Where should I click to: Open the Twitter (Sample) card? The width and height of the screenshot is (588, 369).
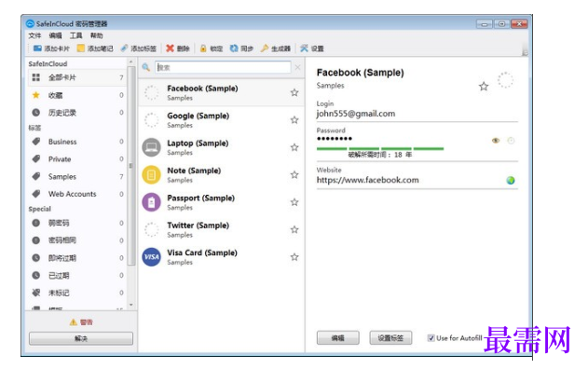[221, 229]
